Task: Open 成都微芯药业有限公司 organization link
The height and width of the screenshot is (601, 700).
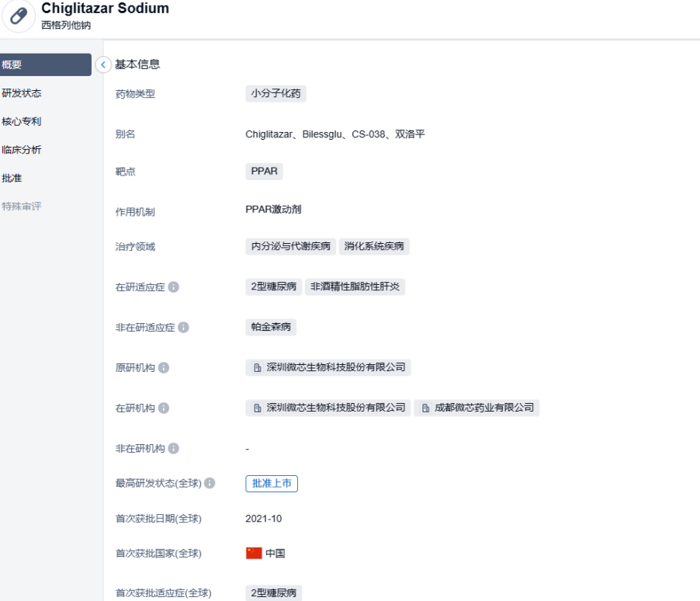Action: (x=476, y=408)
